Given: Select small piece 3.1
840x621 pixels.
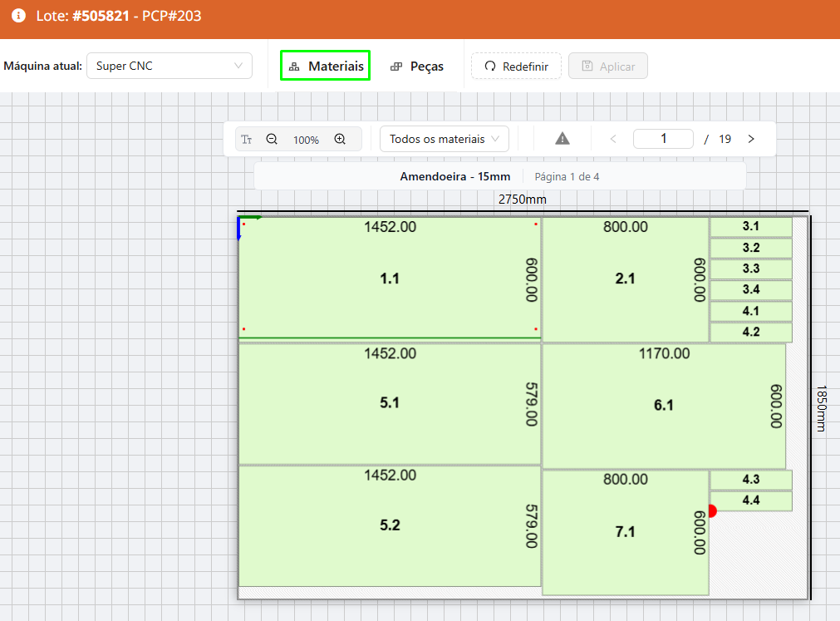Looking at the screenshot, I should (x=751, y=227).
